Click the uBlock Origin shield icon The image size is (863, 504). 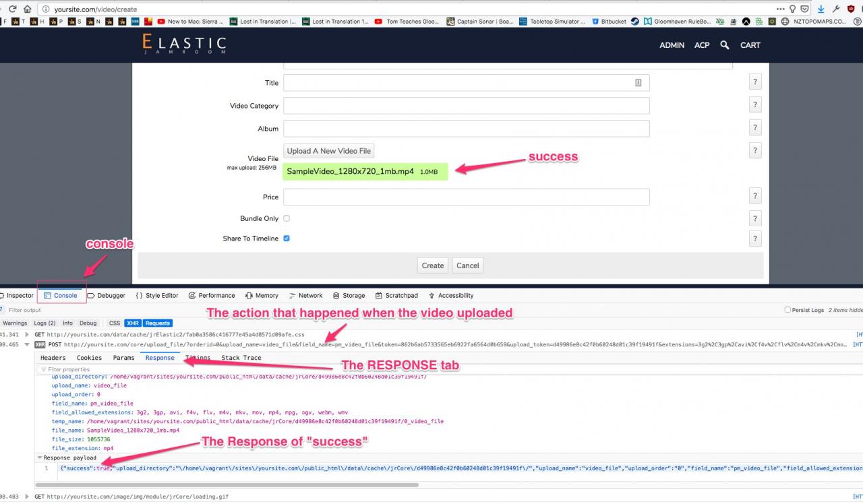(x=850, y=9)
